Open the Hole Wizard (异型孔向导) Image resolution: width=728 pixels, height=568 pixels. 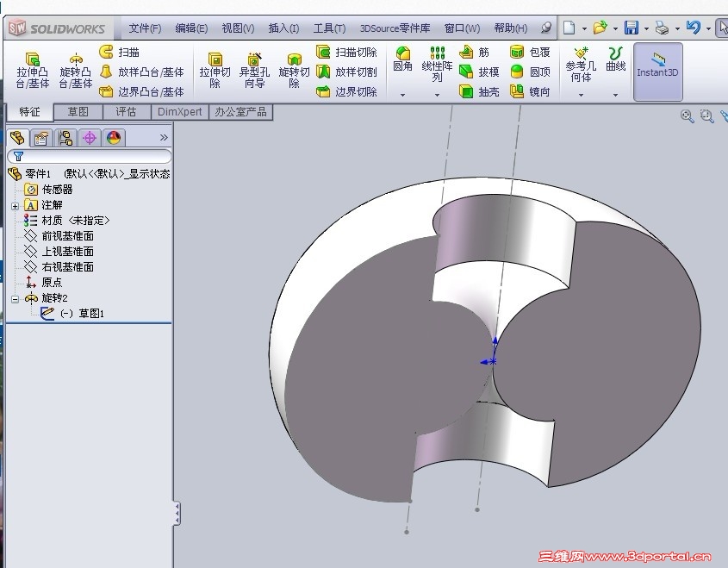[x=254, y=71]
